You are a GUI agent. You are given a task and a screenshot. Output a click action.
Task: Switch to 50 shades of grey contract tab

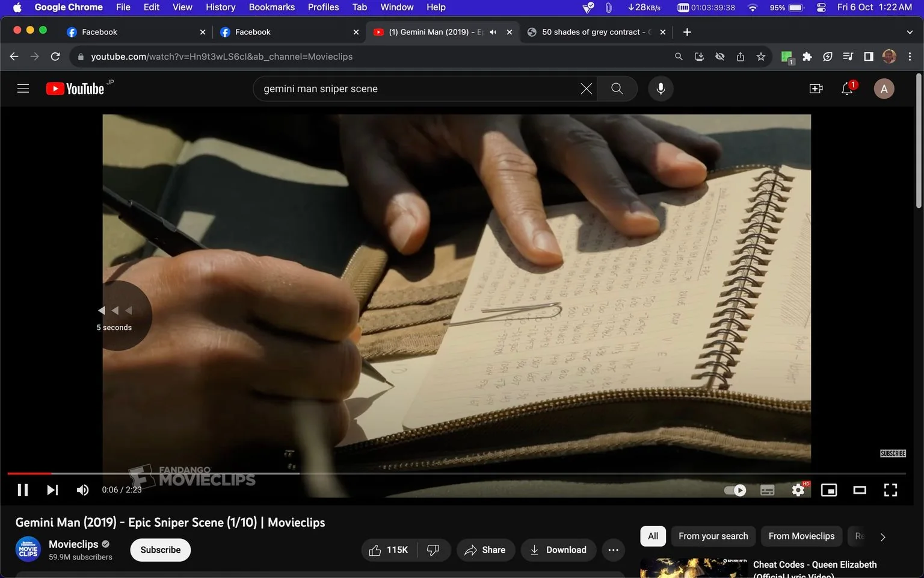tap(596, 32)
